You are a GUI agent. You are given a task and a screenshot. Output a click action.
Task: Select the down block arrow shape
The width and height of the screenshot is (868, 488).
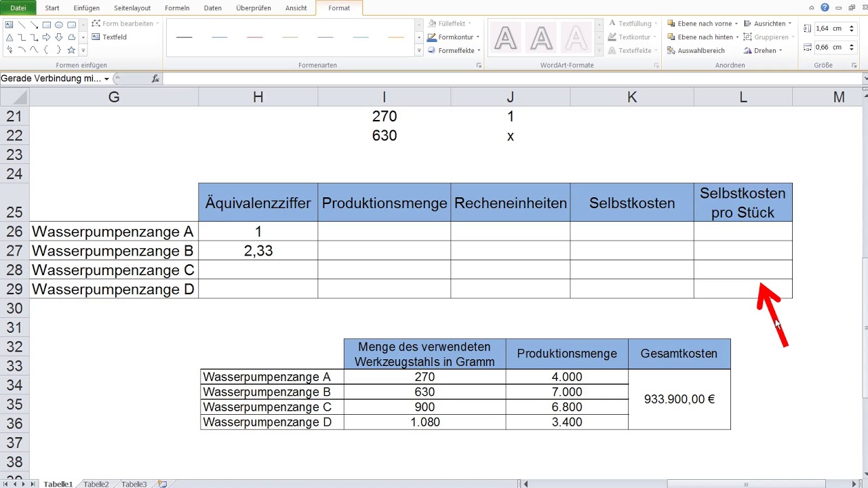pos(59,37)
